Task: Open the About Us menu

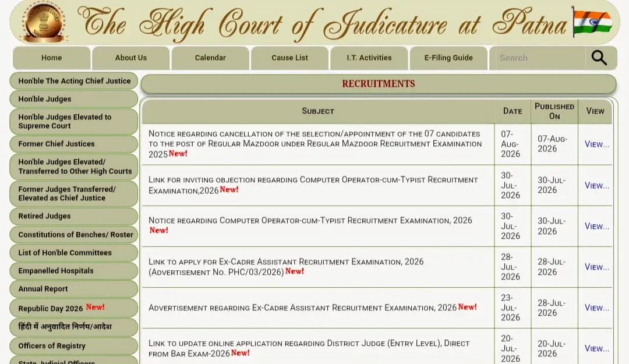Action: [x=131, y=58]
